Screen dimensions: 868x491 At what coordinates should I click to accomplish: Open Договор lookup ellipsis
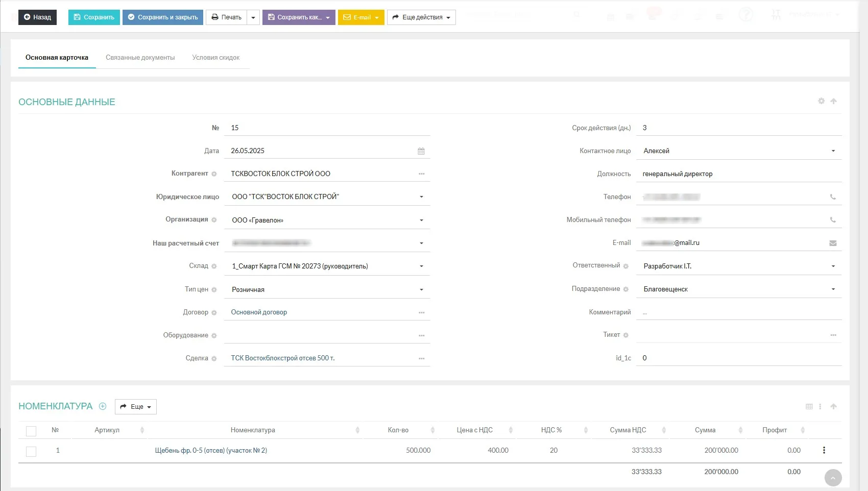(x=422, y=312)
